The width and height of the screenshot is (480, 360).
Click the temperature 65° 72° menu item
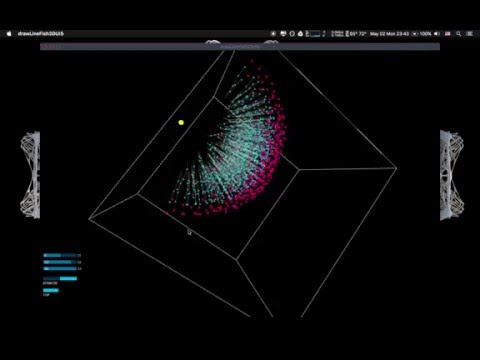click(x=355, y=34)
